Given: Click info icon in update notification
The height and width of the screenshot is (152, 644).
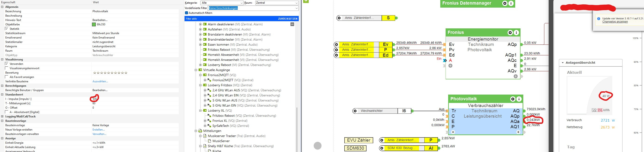Looking at the screenshot, I should (x=598, y=19).
